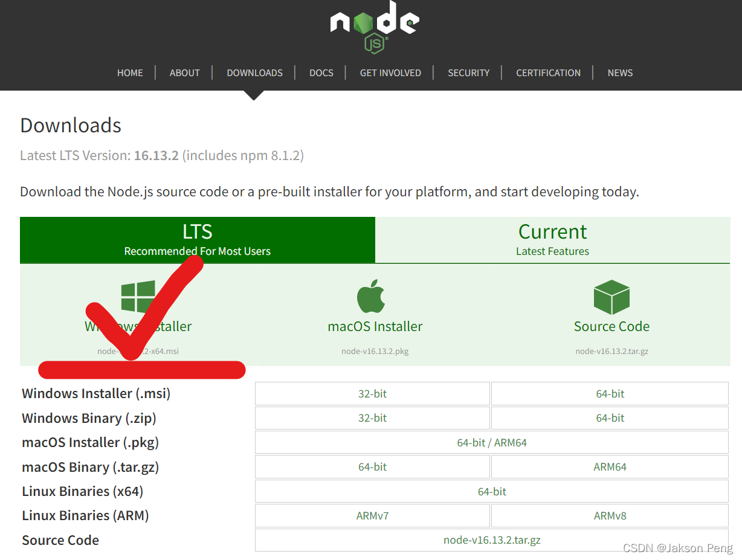Download node-v16.13.2.tar.gz from the Source Code row
This screenshot has height=560, width=742.
[x=492, y=540]
